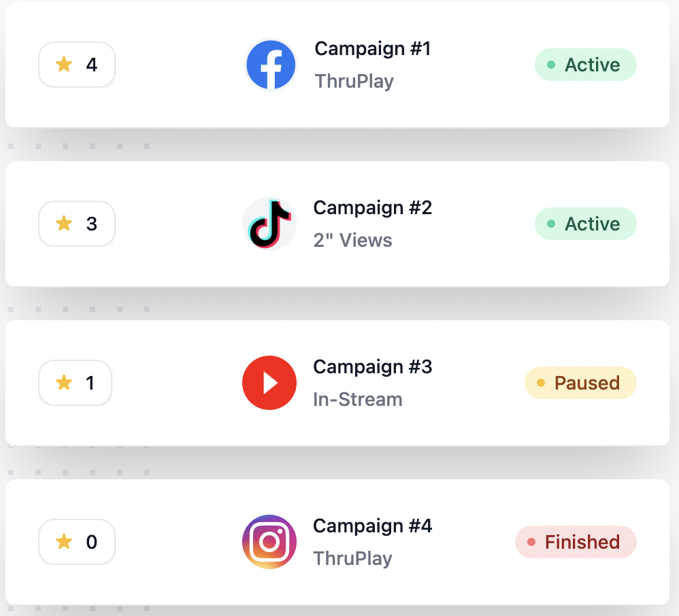Image resolution: width=679 pixels, height=616 pixels.
Task: Open the Campaign #4 title
Action: point(373,526)
